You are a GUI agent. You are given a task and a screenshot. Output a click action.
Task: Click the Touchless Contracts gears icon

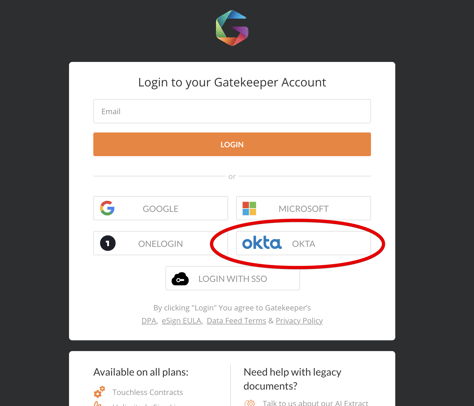click(x=99, y=392)
